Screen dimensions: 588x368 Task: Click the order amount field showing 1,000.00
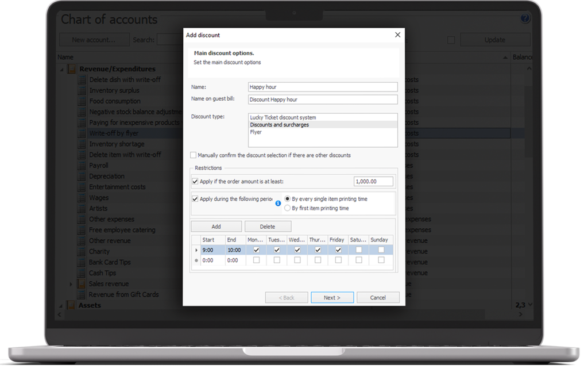(373, 182)
